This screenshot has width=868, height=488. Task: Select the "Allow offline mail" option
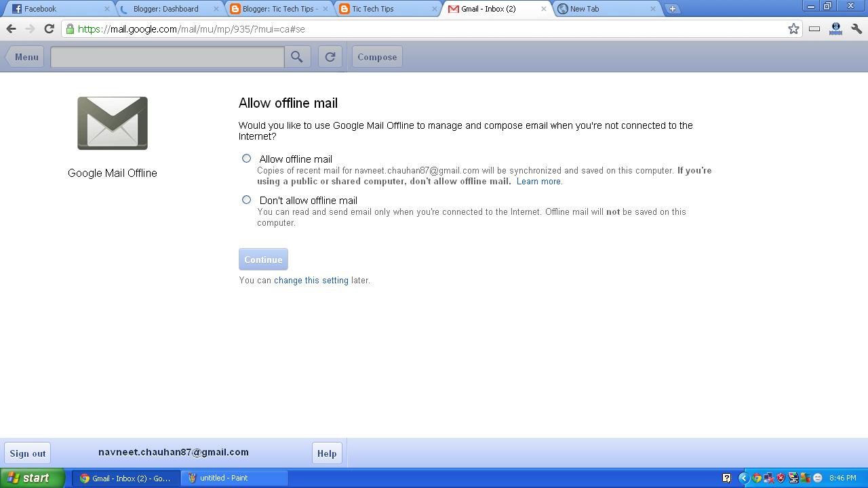click(246, 158)
